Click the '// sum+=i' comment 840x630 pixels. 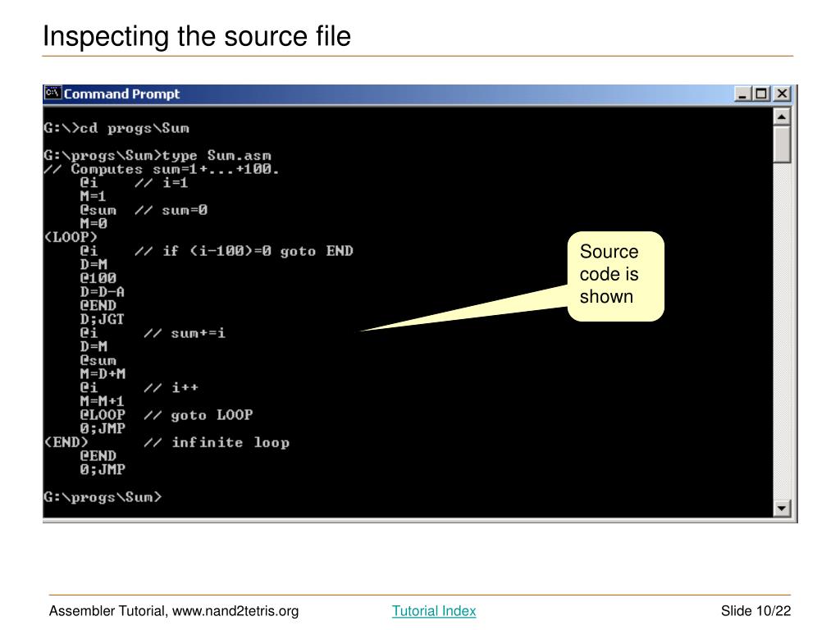pyautogui.click(x=185, y=333)
